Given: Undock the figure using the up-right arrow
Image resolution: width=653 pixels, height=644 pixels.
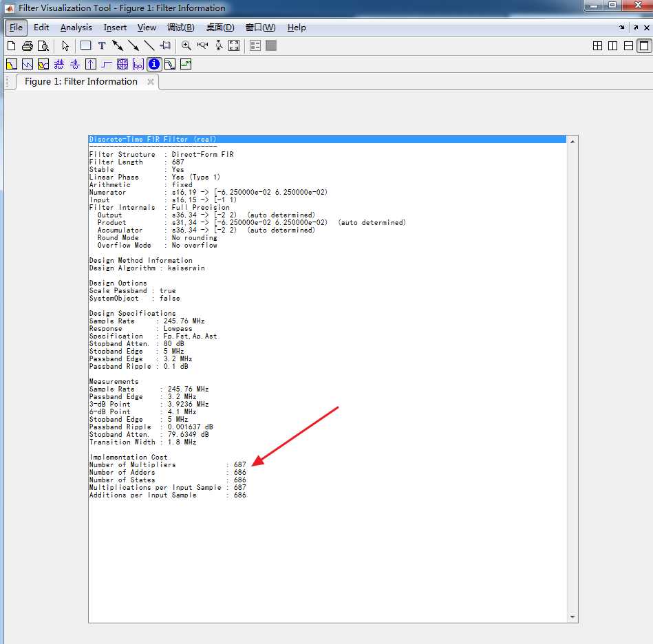Looking at the screenshot, I should pyautogui.click(x=636, y=28).
